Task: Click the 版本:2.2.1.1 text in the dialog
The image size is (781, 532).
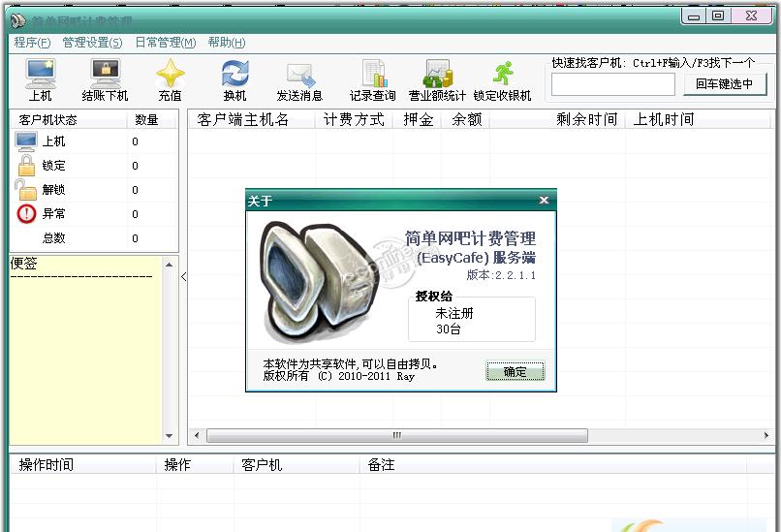Action: point(501,275)
